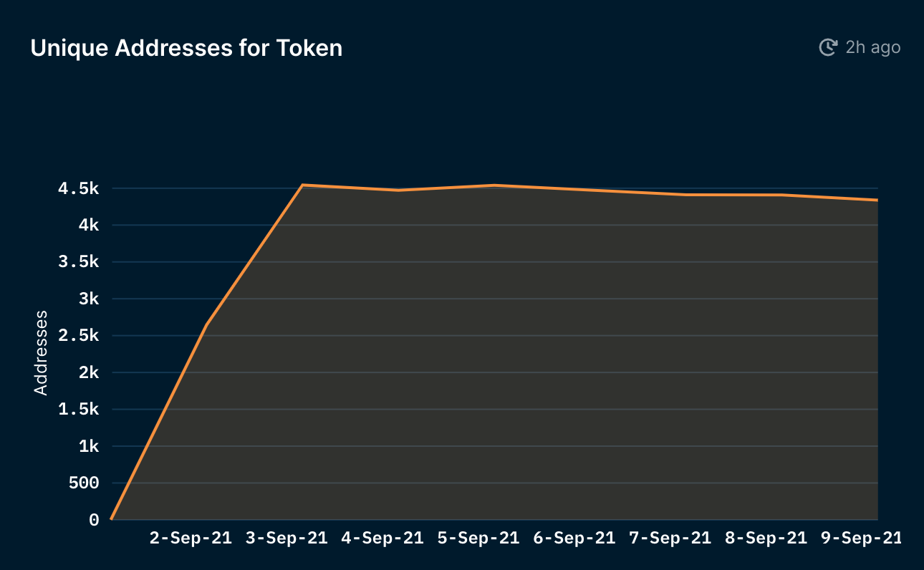Click the '2h ago' refresh timestamp
The height and width of the screenshot is (570, 924).
(x=872, y=47)
